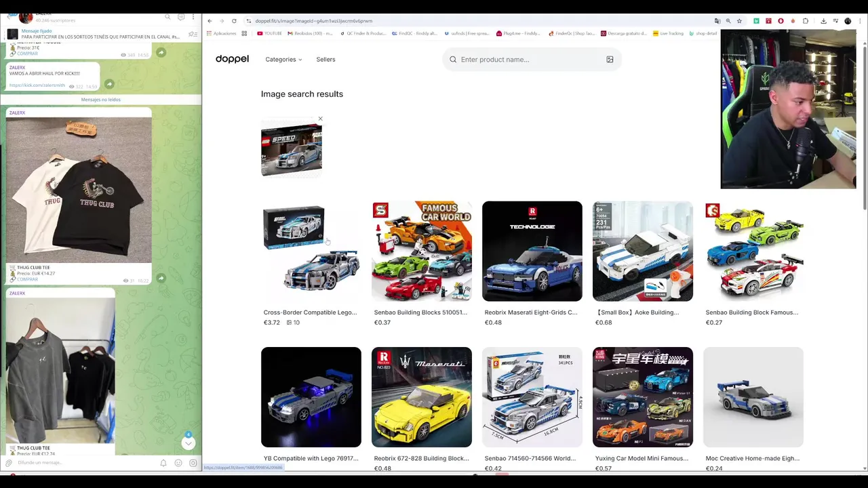The height and width of the screenshot is (488, 868).
Task: Open the Chrome three-dot menu
Action: click(859, 21)
